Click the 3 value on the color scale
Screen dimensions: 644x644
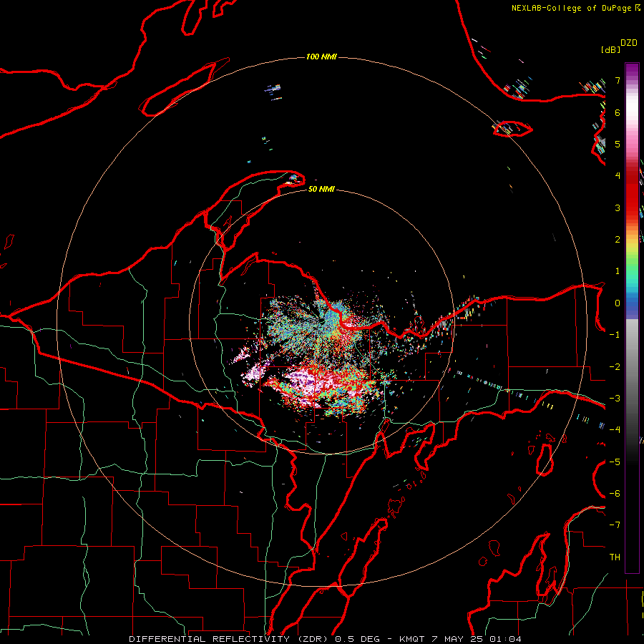tap(618, 208)
